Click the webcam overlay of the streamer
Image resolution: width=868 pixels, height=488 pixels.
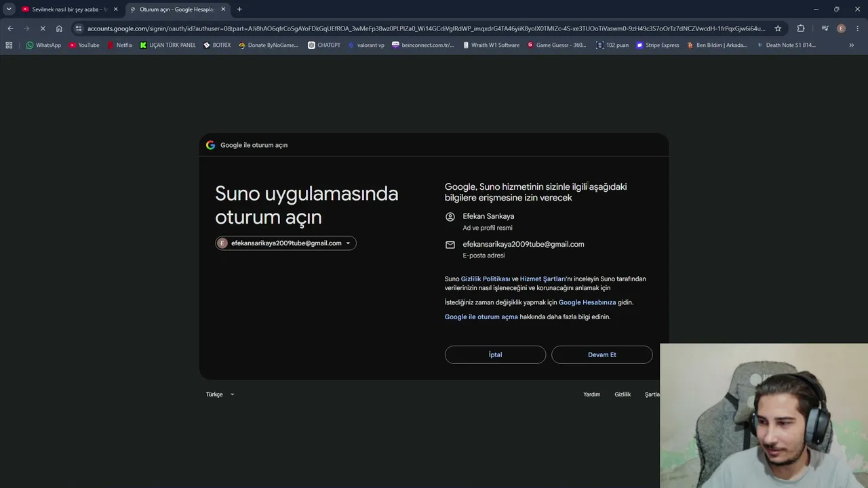click(x=764, y=415)
